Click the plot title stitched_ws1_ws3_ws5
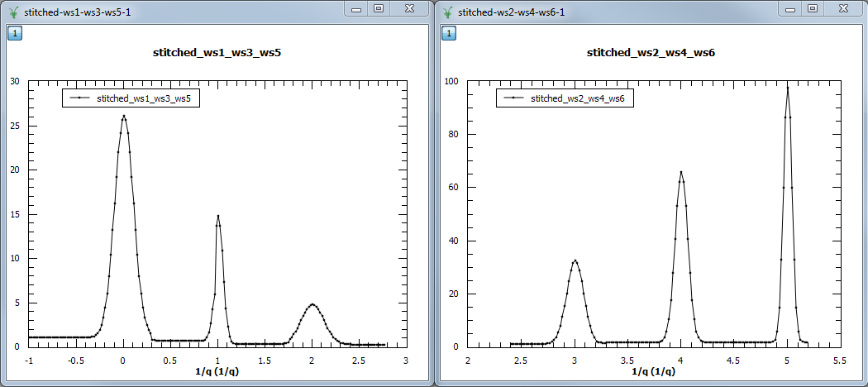Viewport: 868px width, 387px height. (x=217, y=53)
